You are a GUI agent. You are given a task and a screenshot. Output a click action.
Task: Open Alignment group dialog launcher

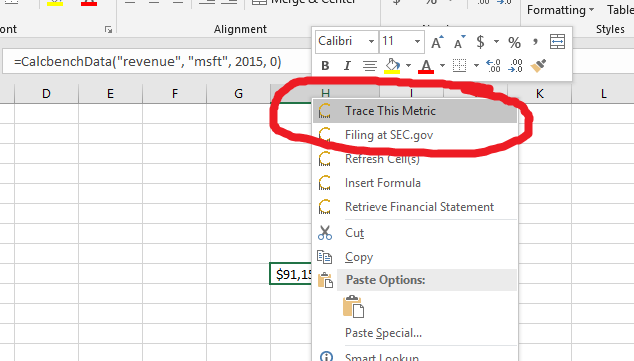click(108, 30)
